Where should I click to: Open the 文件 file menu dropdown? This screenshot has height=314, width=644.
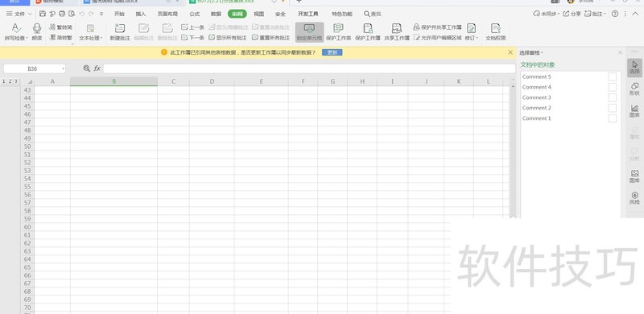[x=19, y=14]
